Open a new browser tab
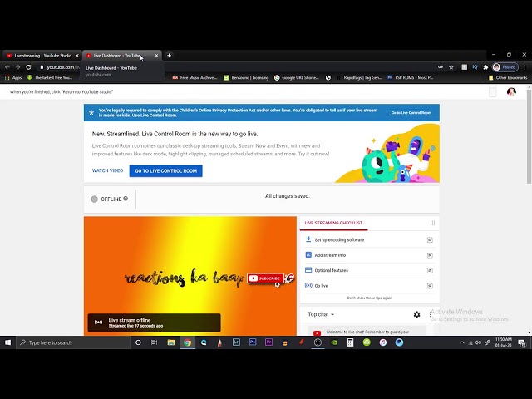This screenshot has width=532, height=399. click(169, 56)
